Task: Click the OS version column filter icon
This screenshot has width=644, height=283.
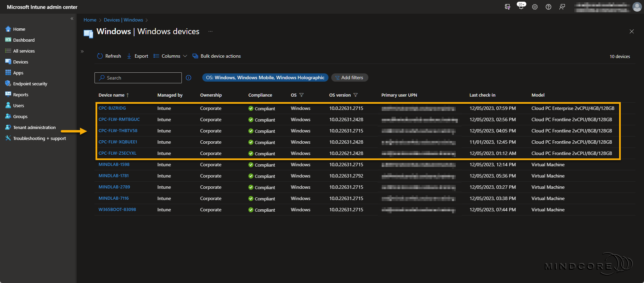Action: pos(355,95)
